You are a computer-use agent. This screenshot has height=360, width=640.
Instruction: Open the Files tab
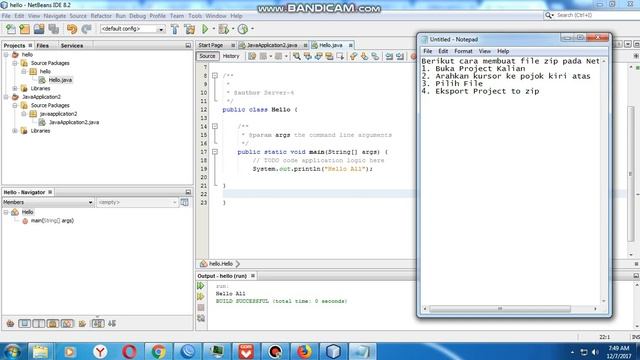[42, 46]
